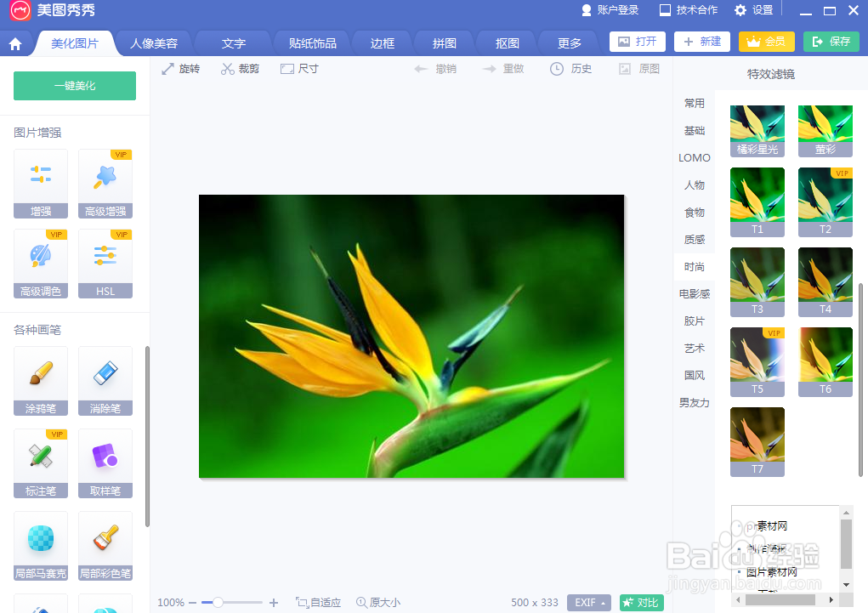This screenshot has width=868, height=613.
Task: Click the 保存 save button
Action: point(831,42)
